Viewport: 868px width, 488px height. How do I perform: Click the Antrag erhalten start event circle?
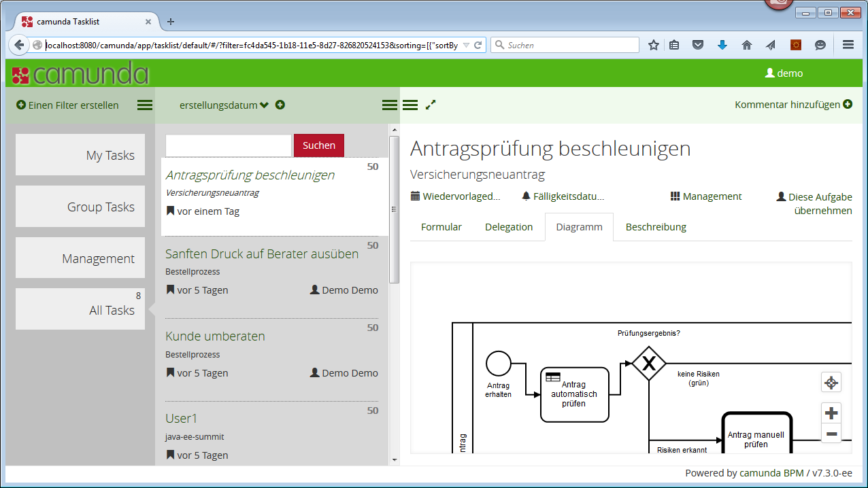point(499,363)
